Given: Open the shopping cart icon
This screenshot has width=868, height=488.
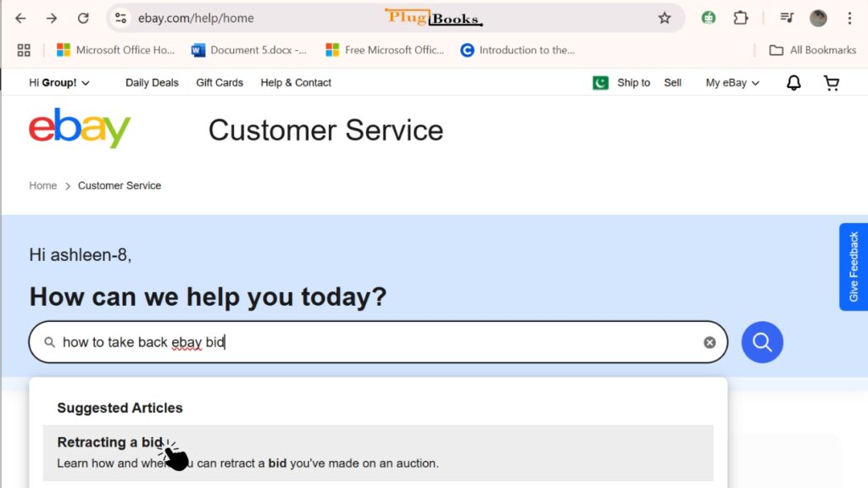Looking at the screenshot, I should [831, 83].
